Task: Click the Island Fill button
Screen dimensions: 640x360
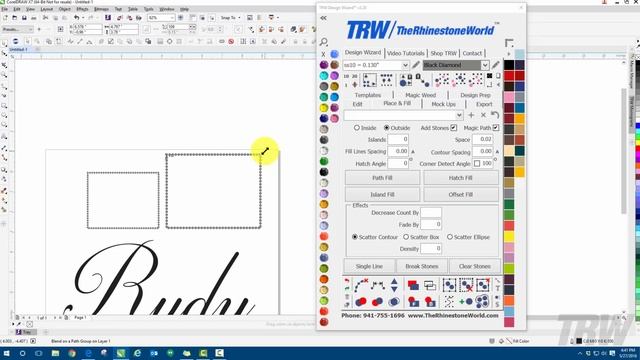Action: coord(382,195)
